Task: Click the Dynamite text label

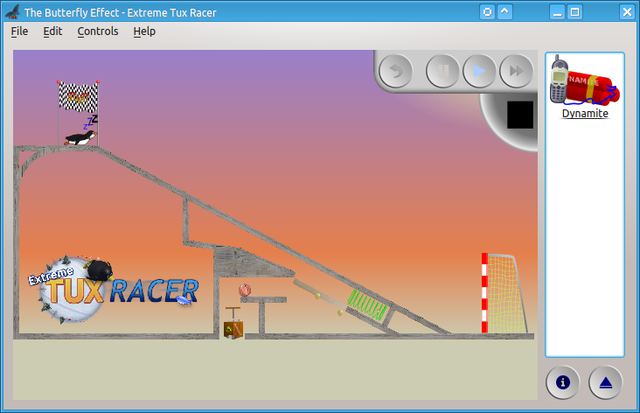Action: (x=584, y=114)
